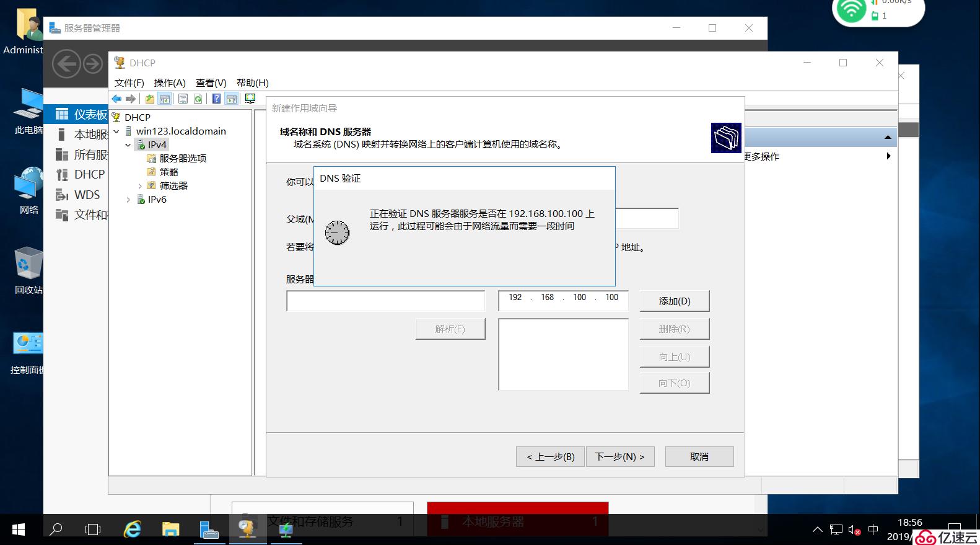Open the 查看(V) menu
The image size is (980, 545).
tap(211, 82)
